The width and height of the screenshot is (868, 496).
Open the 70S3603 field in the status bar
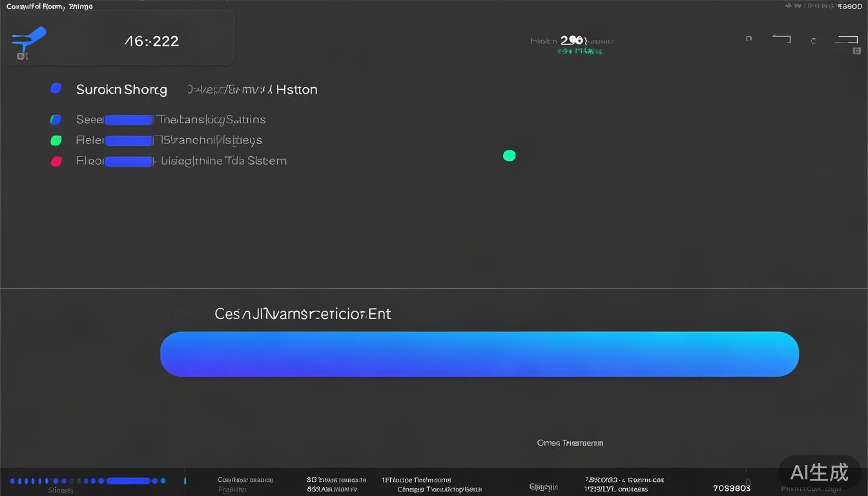click(732, 488)
